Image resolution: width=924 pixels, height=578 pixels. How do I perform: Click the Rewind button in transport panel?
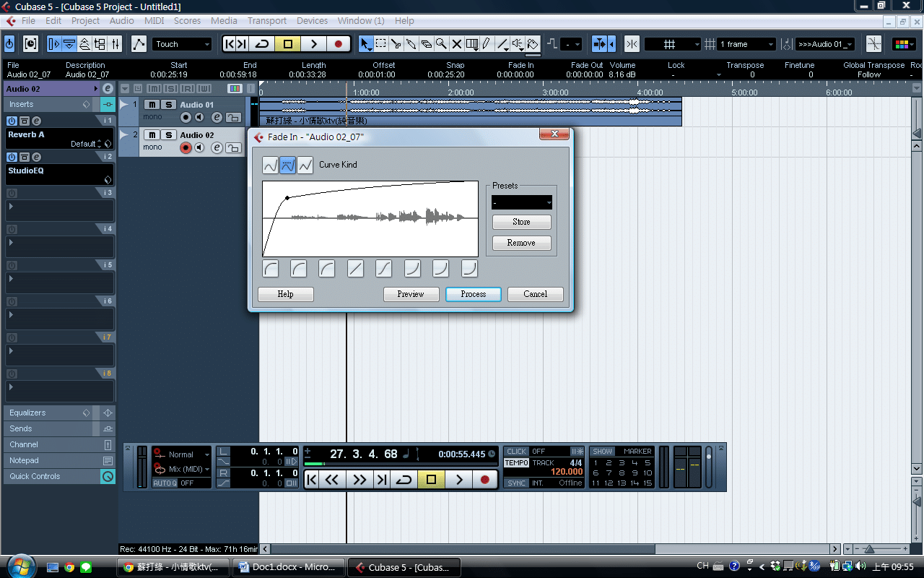coord(331,479)
